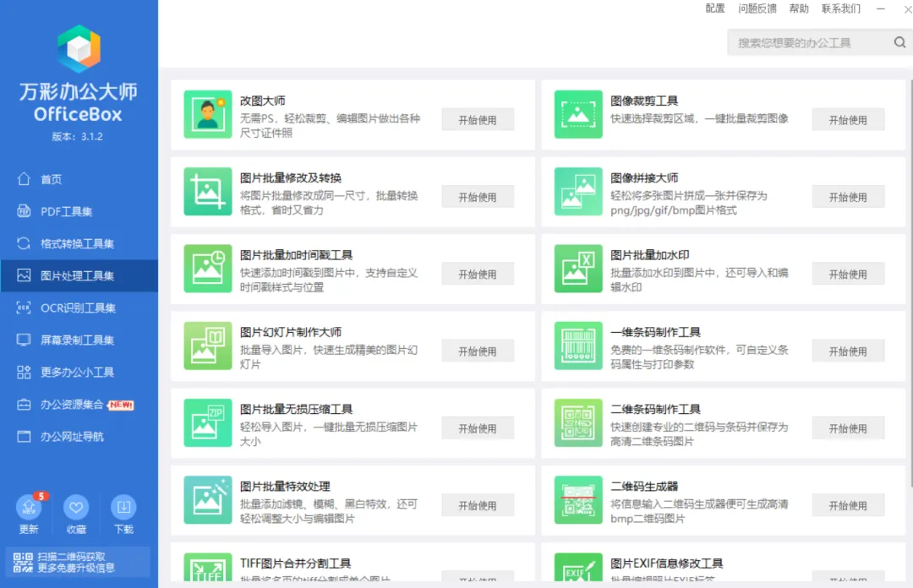Screen dimensions: 913x588
Task: Click the 更新 update icon
Action: [x=29, y=507]
